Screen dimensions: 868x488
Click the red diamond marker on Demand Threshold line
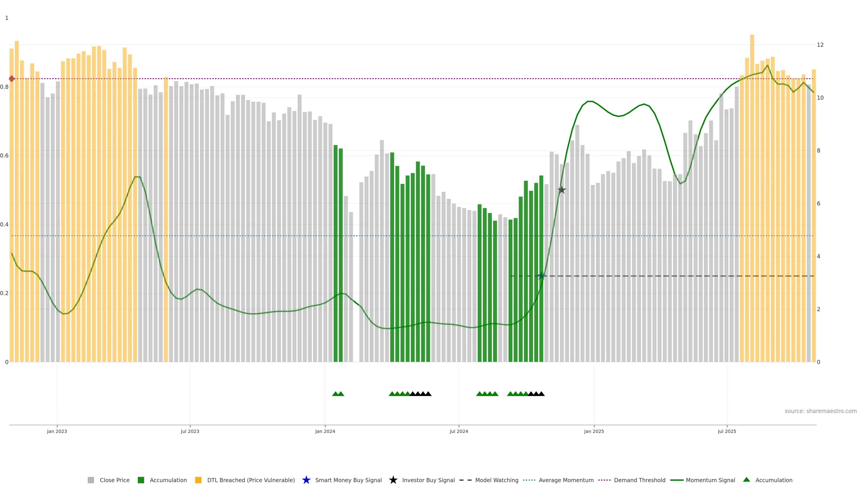(12, 79)
